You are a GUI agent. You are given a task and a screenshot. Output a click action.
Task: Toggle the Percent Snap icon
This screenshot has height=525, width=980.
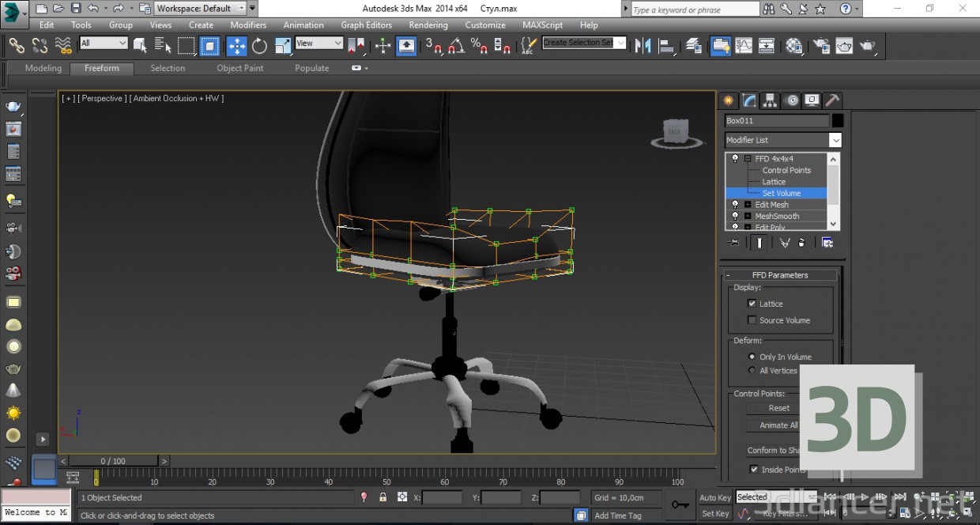point(479,46)
